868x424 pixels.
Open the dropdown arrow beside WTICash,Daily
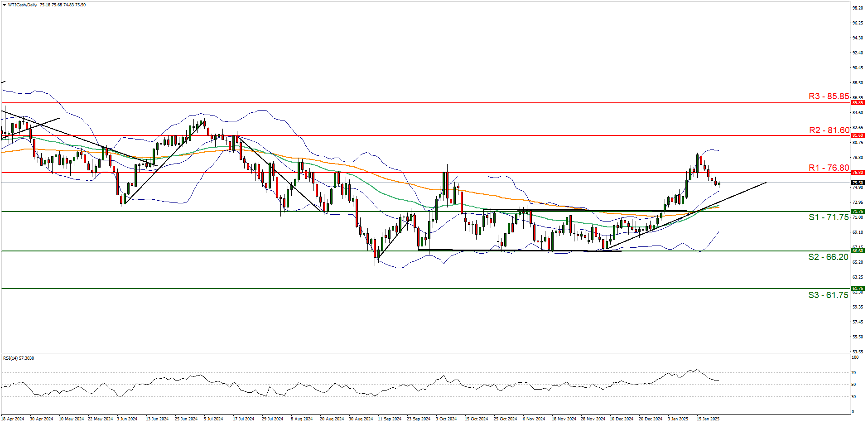(x=4, y=5)
